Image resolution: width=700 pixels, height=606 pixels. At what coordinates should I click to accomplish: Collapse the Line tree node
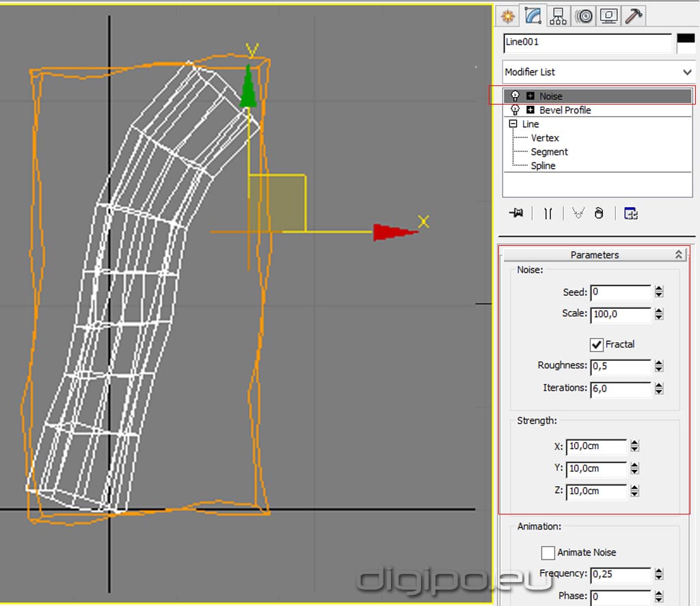(x=513, y=124)
